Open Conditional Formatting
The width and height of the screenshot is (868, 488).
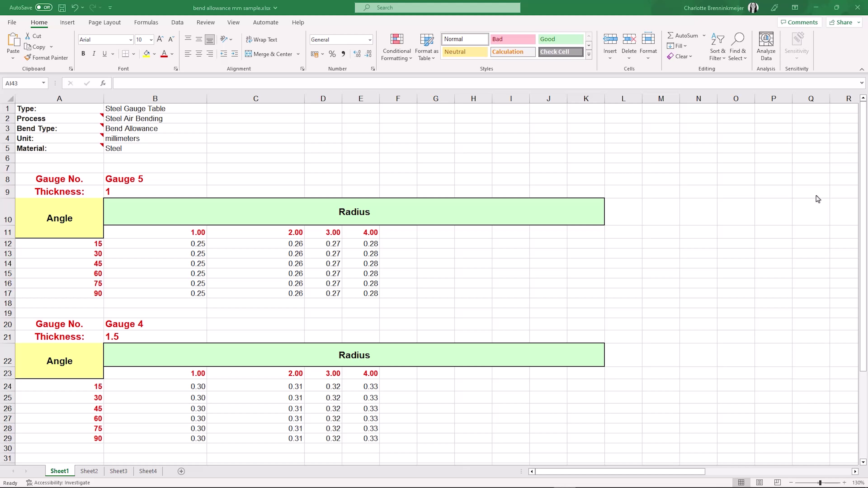(397, 47)
